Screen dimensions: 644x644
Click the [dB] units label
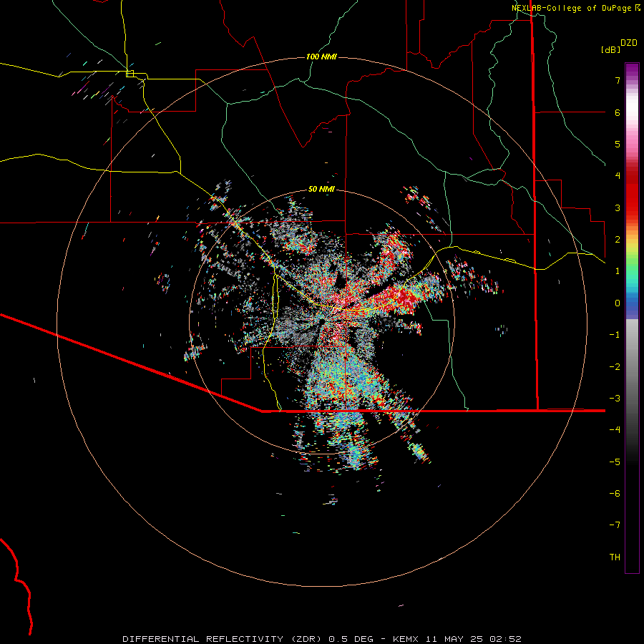(610, 49)
